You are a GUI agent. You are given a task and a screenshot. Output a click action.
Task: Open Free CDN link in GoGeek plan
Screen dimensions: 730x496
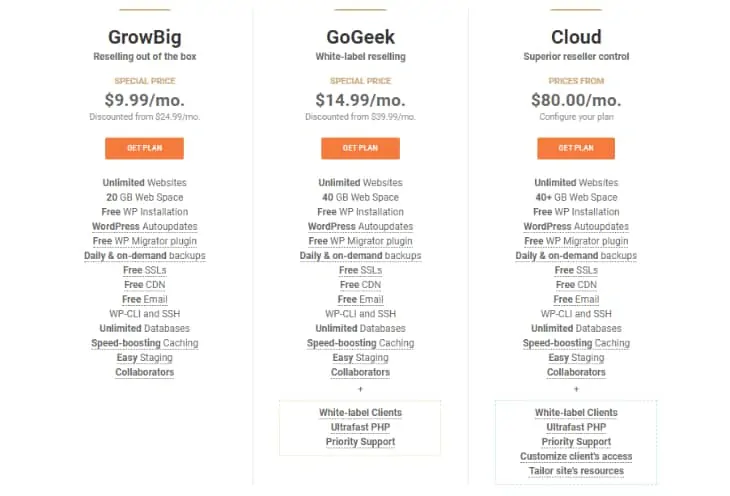360,285
